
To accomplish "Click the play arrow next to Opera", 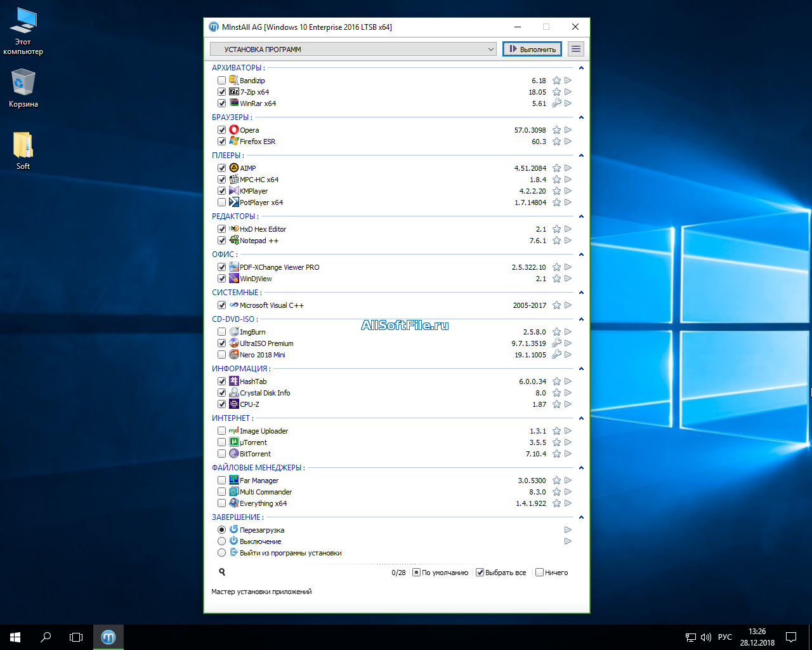I will coord(568,130).
